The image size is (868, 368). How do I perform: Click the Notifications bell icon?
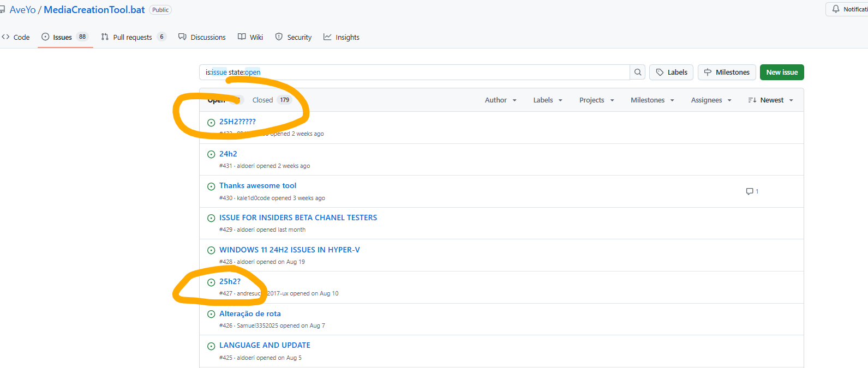836,9
